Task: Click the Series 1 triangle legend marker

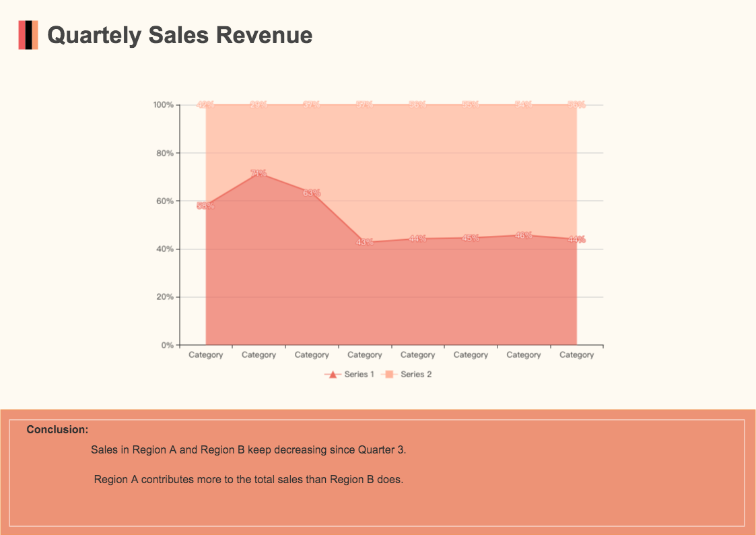Action: [332, 375]
